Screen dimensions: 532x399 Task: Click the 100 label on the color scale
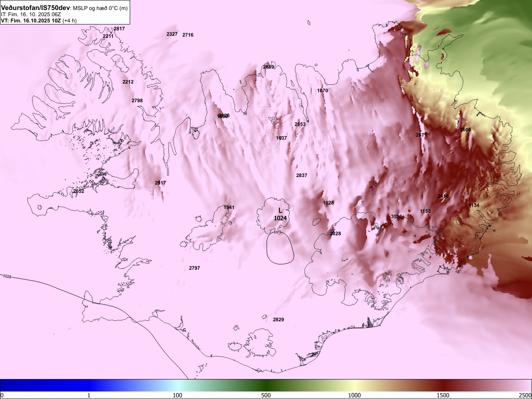(x=177, y=395)
